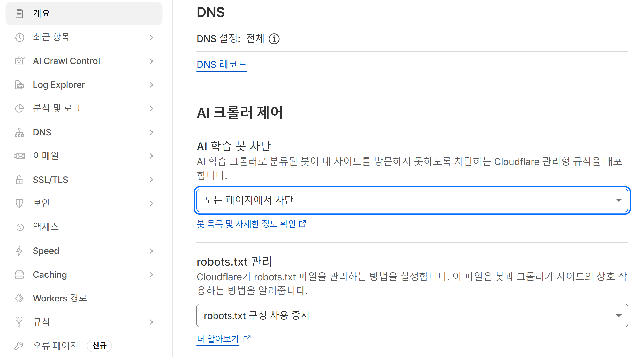Click the AI Crawl Control robot icon
The width and height of the screenshot is (644, 357).
(x=19, y=61)
